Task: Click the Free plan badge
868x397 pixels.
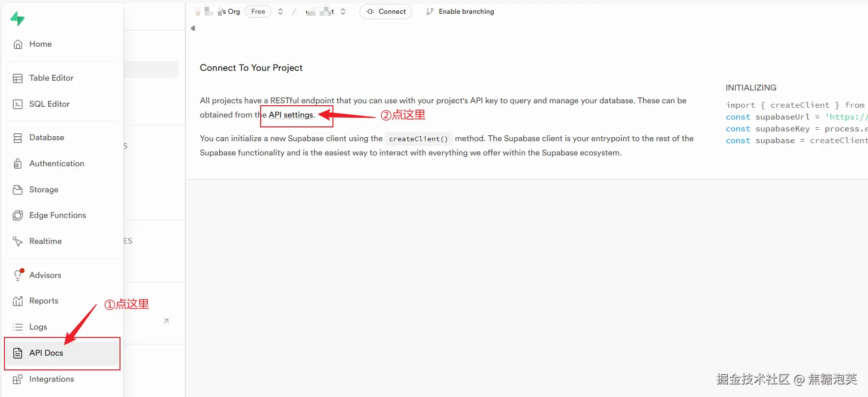Action: click(x=258, y=11)
